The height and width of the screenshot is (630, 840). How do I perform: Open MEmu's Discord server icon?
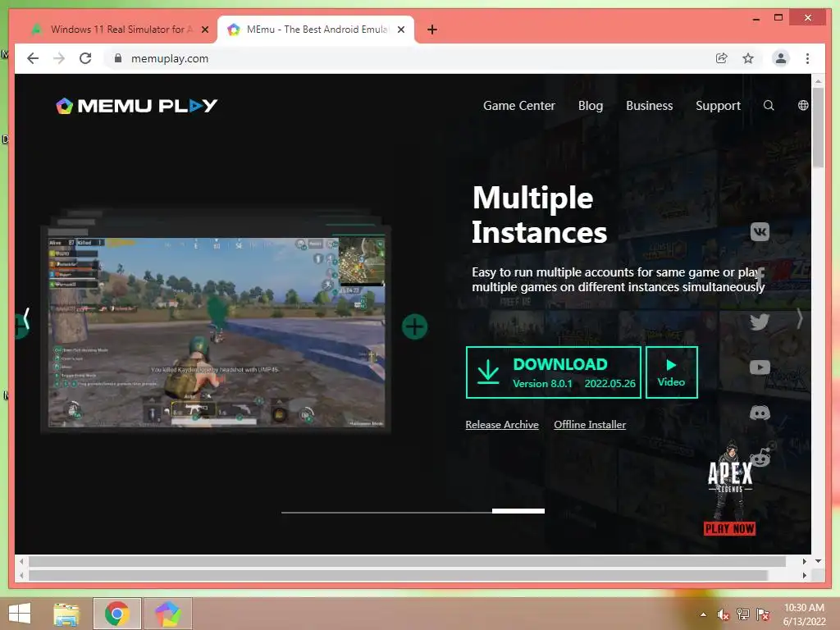tap(760, 413)
